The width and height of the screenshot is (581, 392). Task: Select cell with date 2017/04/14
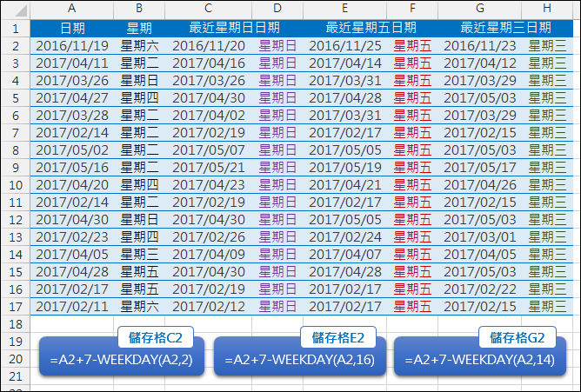click(x=345, y=63)
